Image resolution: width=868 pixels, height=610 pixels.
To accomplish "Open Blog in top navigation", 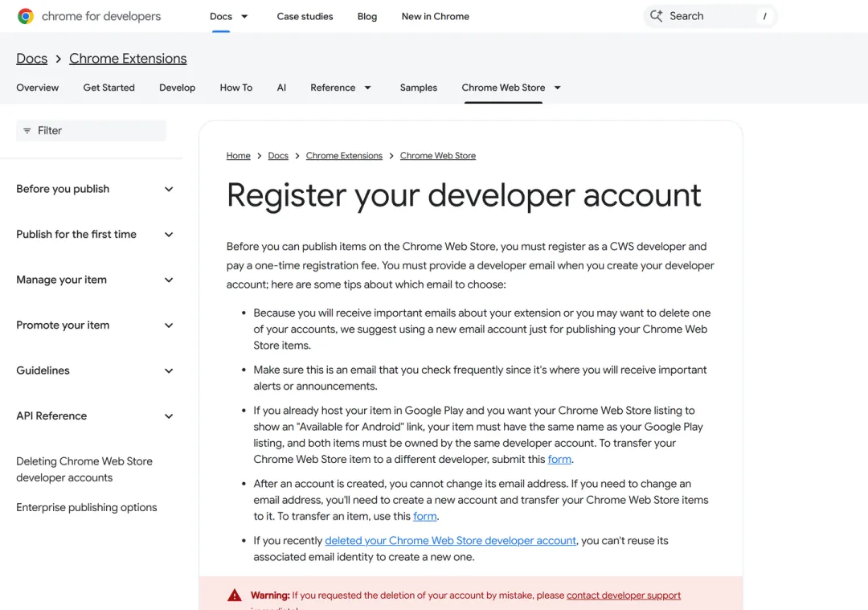I will pyautogui.click(x=367, y=17).
